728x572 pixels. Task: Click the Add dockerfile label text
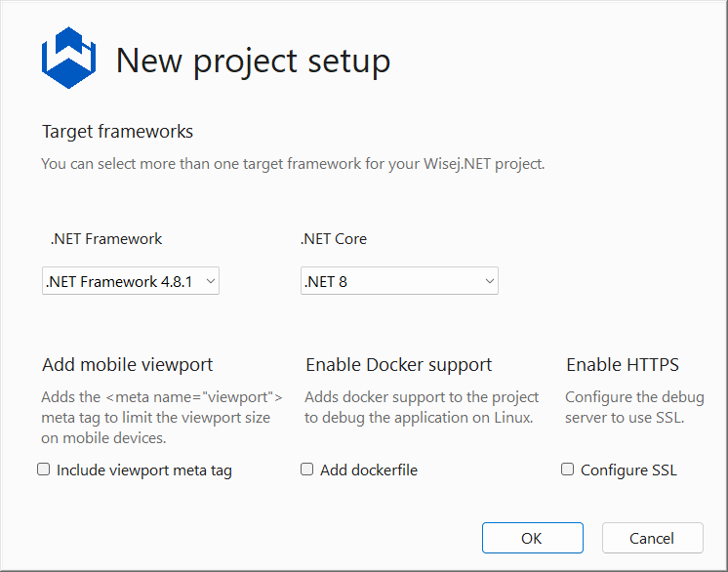pyautogui.click(x=369, y=470)
